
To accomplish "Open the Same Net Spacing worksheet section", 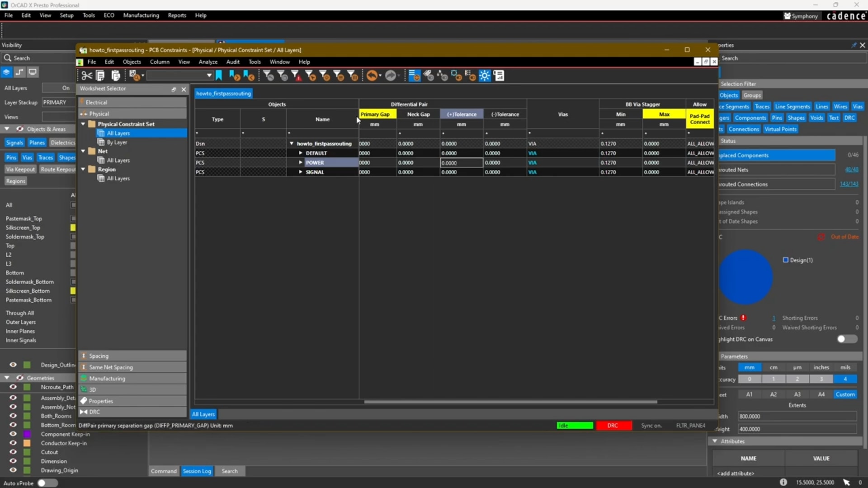I will coord(132,367).
